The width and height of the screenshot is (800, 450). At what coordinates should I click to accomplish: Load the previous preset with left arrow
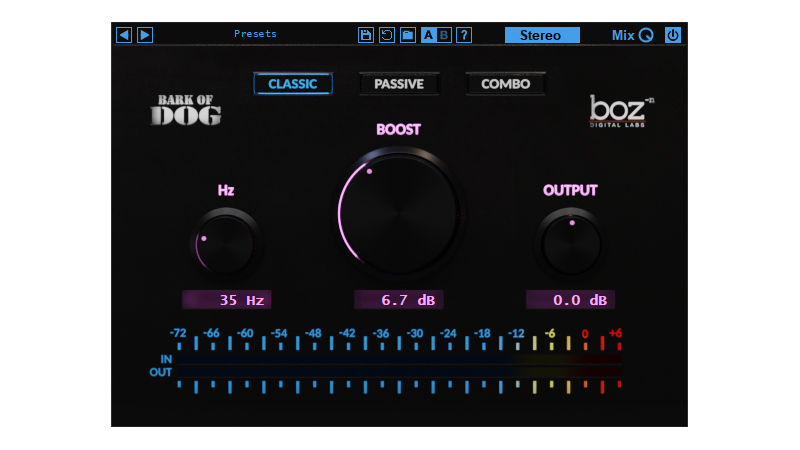click(124, 35)
